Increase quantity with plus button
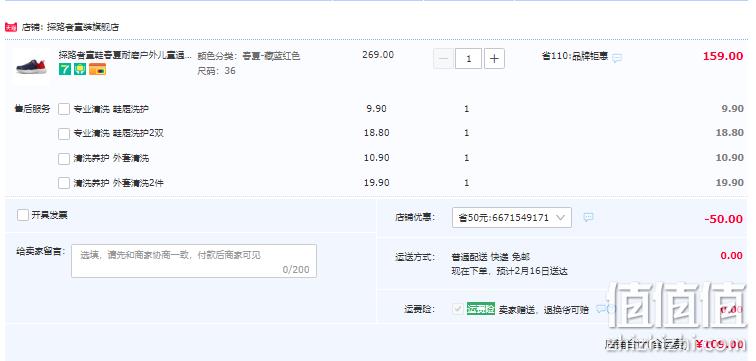The image size is (756, 361). pos(494,59)
